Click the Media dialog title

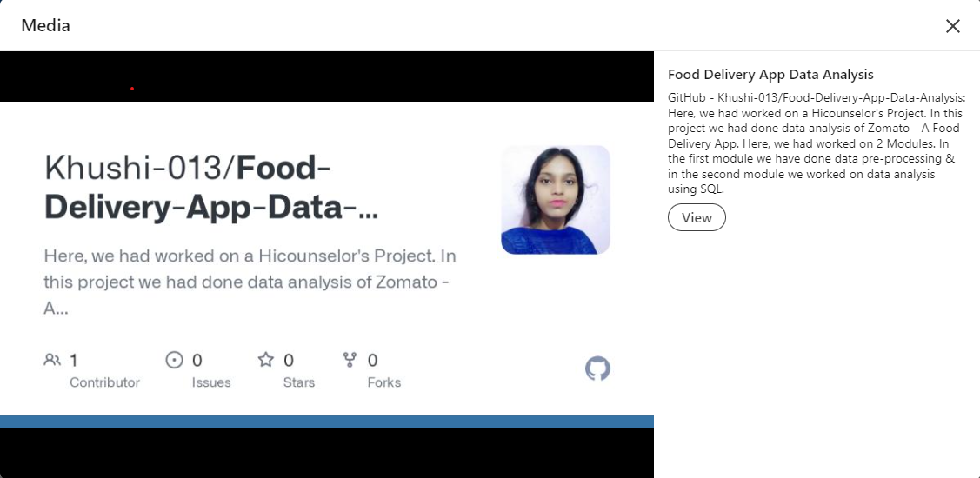point(45,26)
